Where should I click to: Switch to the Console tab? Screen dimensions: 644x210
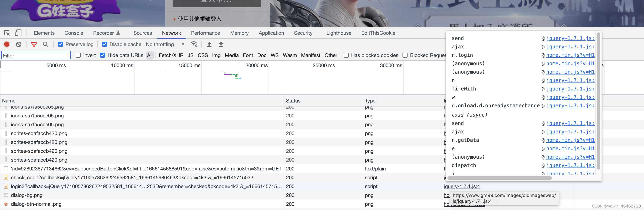click(74, 33)
